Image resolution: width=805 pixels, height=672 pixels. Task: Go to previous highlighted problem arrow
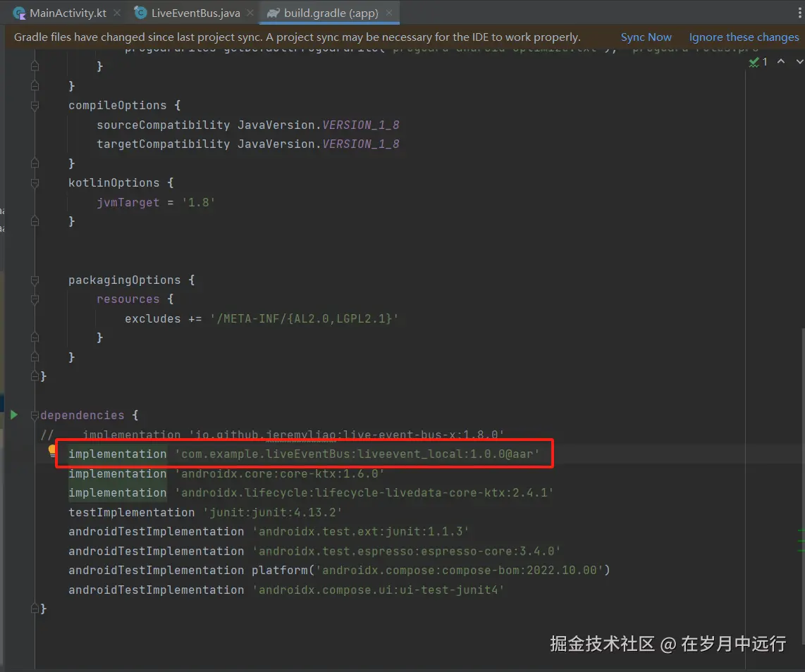[x=781, y=61]
